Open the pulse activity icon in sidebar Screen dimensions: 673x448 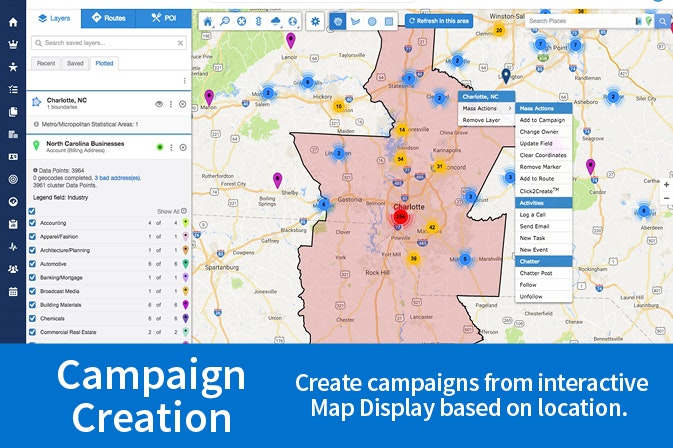tap(13, 247)
